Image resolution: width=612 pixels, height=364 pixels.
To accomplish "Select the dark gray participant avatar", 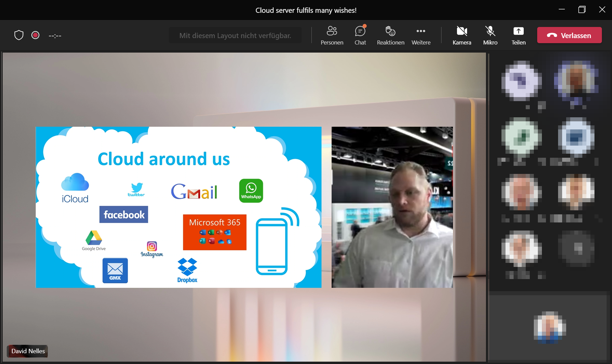I will point(576,249).
